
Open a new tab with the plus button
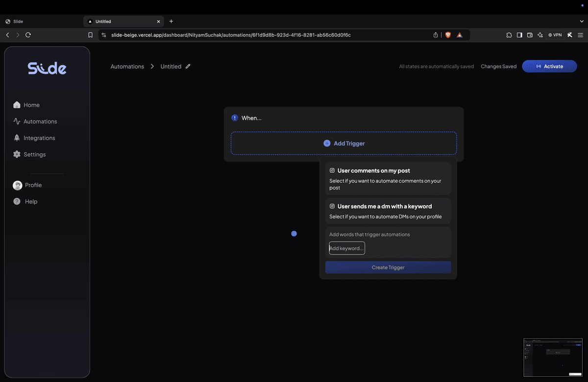pos(171,21)
